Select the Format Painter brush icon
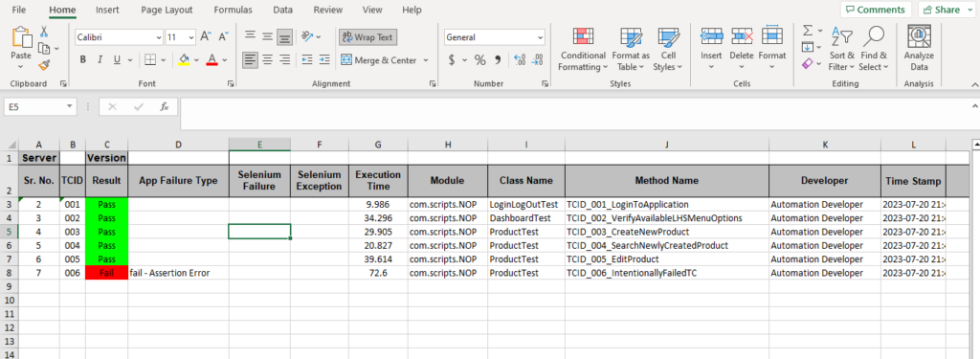 coord(44,65)
